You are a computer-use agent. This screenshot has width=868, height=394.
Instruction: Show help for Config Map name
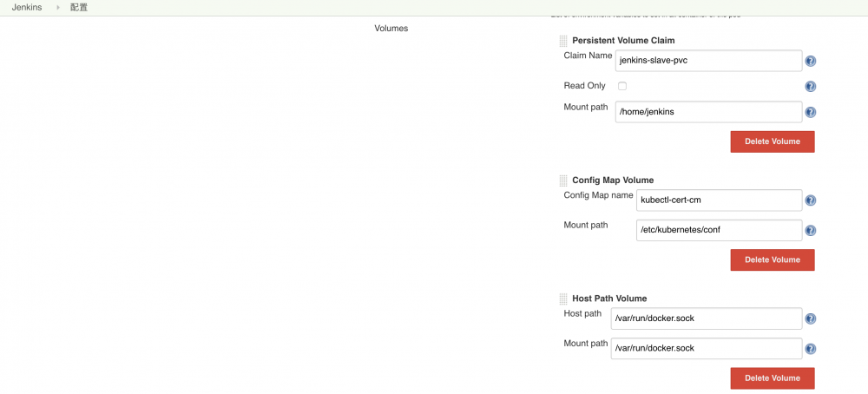[811, 200]
